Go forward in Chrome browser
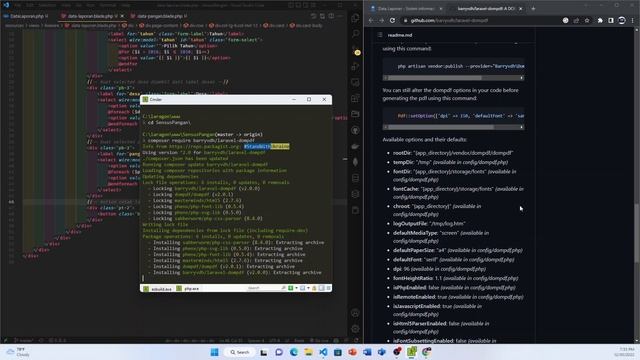Viewport: 640px width, 360px height. [381, 20]
